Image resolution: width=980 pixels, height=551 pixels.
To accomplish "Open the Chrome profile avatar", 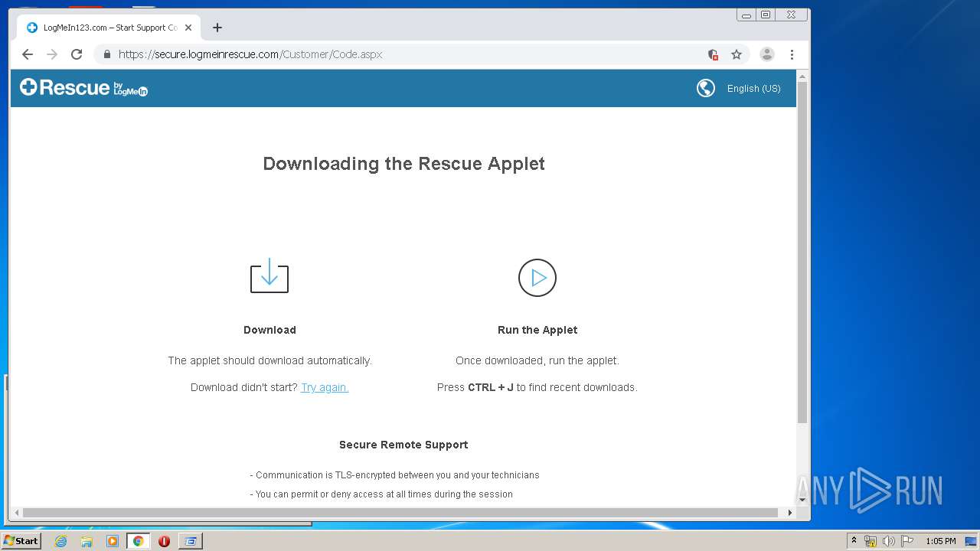I will coord(766,54).
